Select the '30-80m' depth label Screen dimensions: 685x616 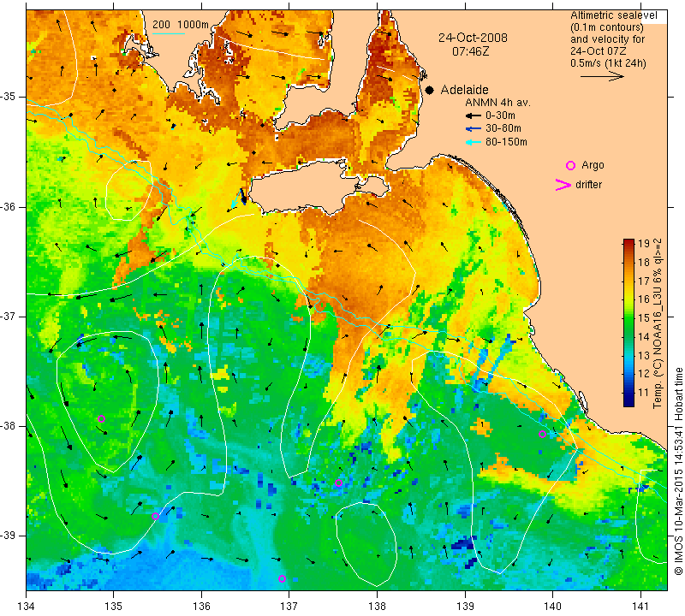(503, 128)
